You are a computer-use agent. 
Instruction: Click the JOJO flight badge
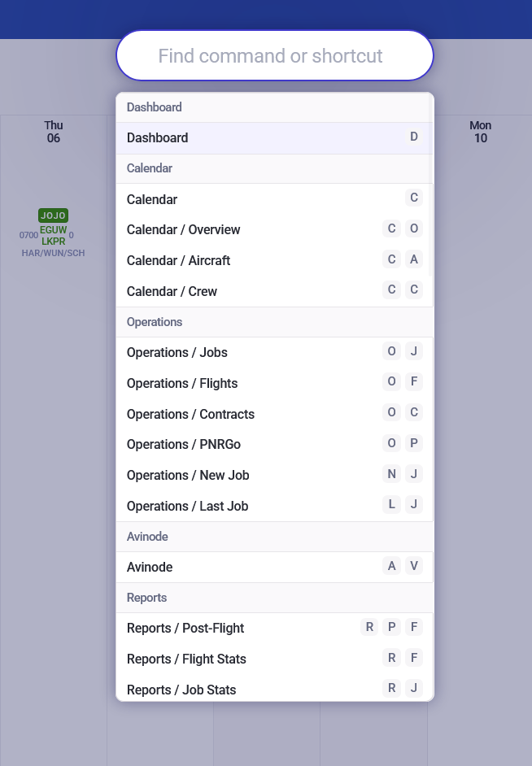click(53, 215)
